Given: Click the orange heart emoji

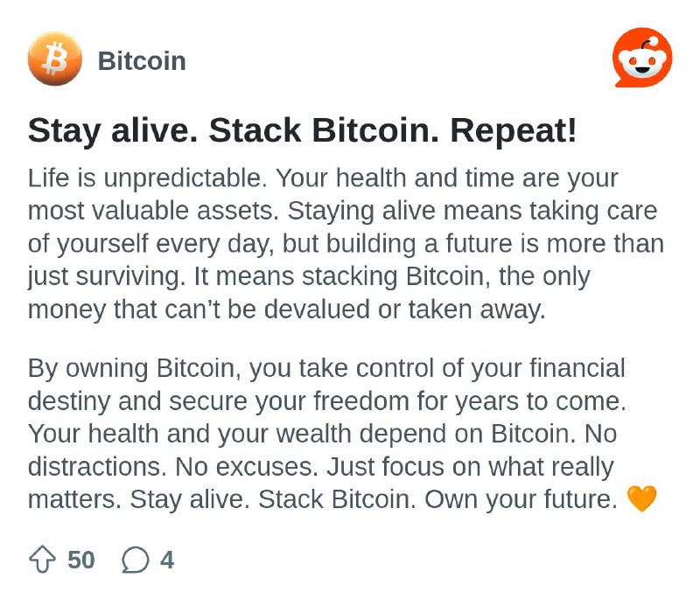Looking at the screenshot, I should coord(642,498).
